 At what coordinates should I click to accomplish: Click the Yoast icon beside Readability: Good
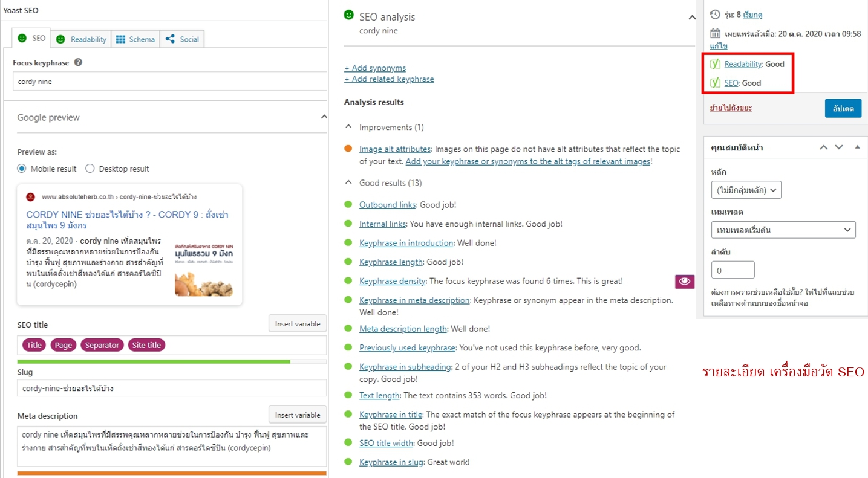point(715,64)
